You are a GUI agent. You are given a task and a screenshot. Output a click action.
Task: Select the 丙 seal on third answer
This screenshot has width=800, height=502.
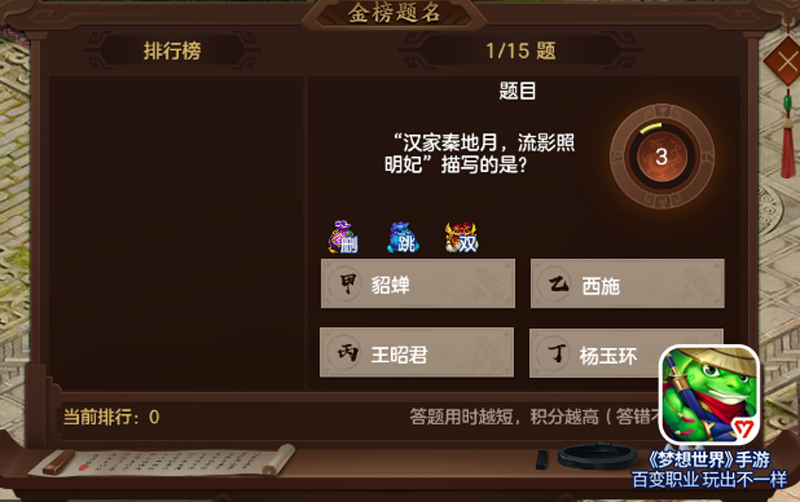[347, 353]
